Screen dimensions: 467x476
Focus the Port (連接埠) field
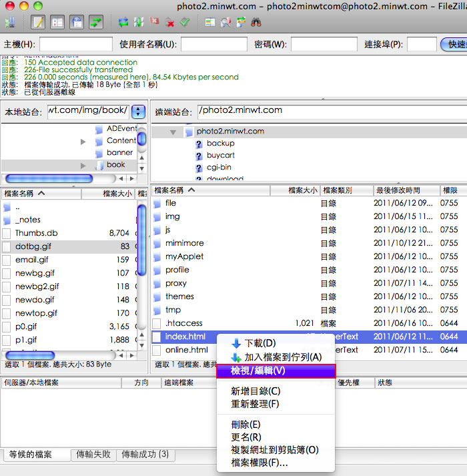point(422,44)
